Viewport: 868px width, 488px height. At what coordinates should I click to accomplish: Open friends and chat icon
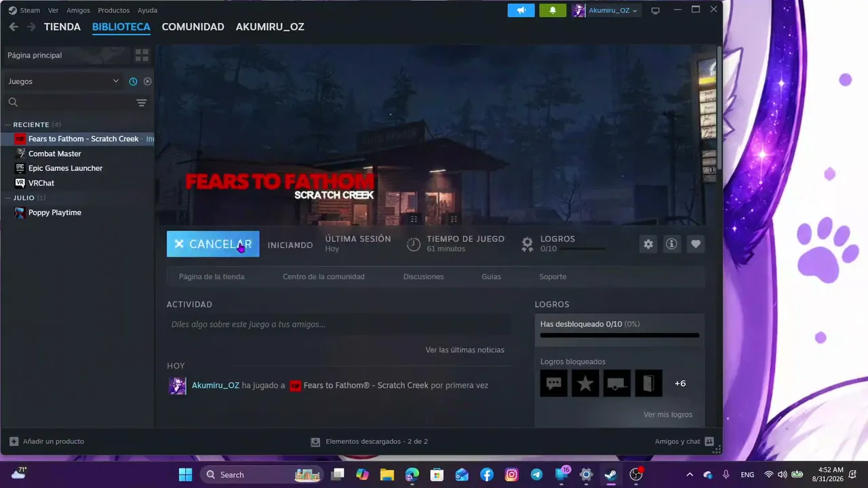click(x=709, y=441)
